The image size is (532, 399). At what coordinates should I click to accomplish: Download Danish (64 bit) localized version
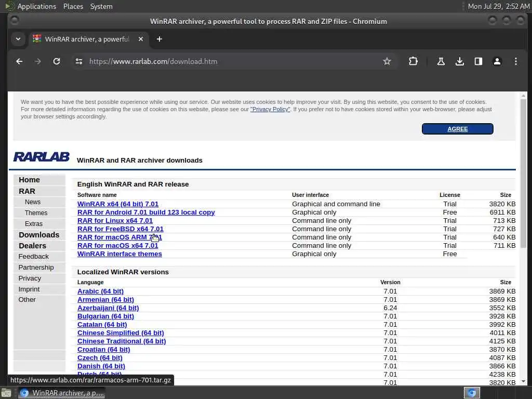[101, 366]
